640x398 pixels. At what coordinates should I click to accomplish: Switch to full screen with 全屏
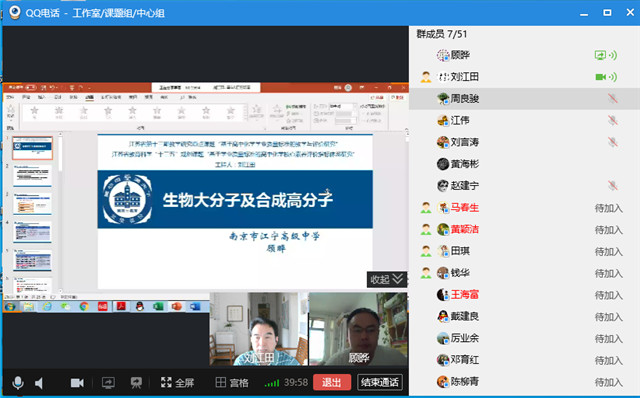click(177, 382)
